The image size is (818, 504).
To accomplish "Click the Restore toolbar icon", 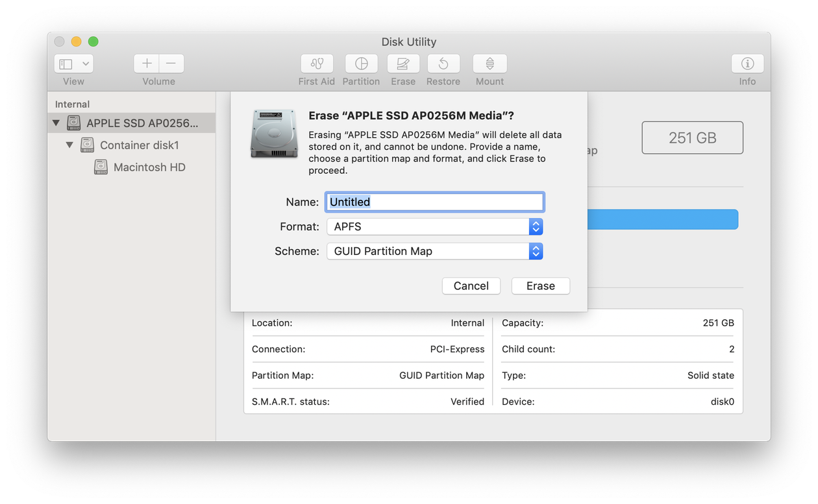I will [x=443, y=64].
